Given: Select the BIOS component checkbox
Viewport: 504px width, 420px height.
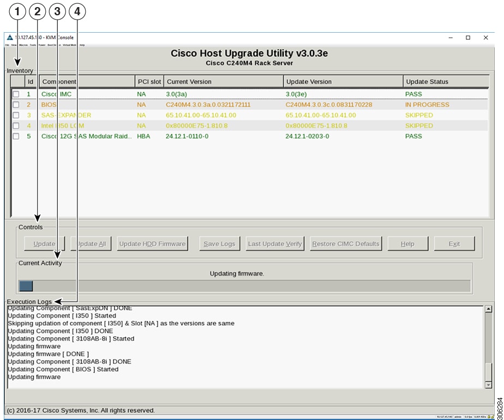Looking at the screenshot, I should 17,104.
